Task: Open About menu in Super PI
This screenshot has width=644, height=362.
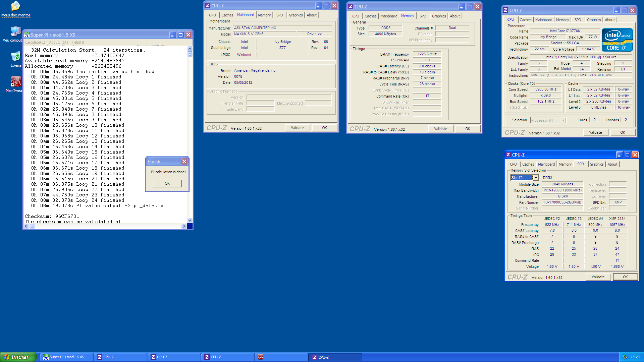Action: (x=58, y=42)
